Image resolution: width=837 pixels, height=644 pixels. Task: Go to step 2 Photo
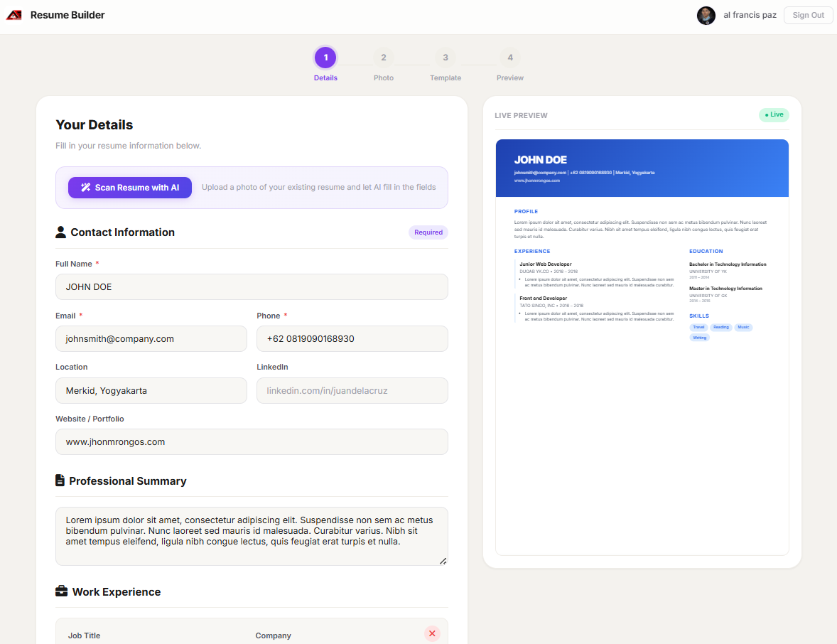point(383,58)
